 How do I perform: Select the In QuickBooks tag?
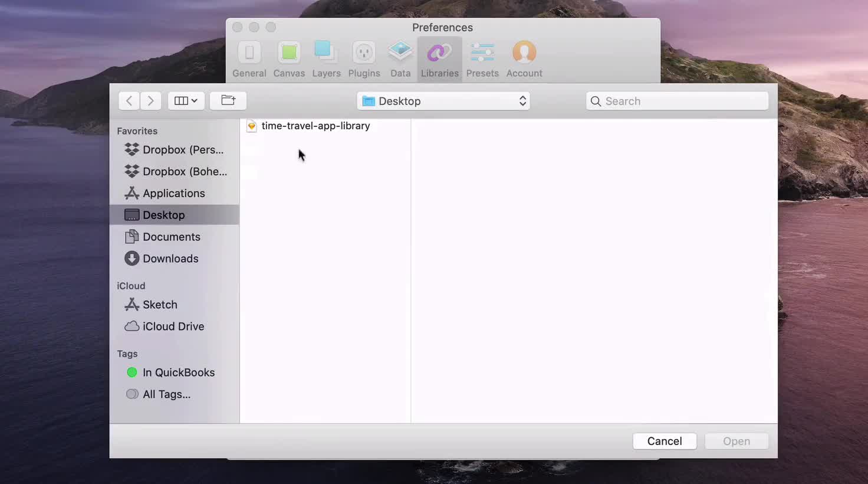pyautogui.click(x=175, y=372)
